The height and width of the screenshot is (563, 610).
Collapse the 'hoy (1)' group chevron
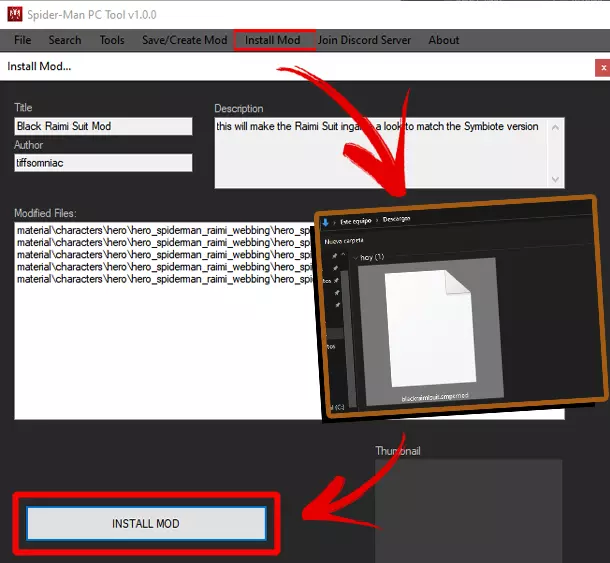click(x=355, y=258)
